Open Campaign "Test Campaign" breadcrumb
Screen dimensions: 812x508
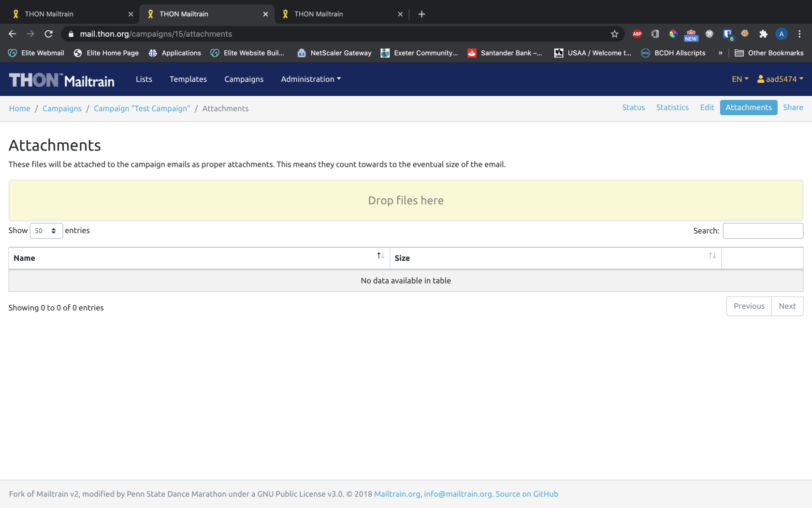pos(142,108)
